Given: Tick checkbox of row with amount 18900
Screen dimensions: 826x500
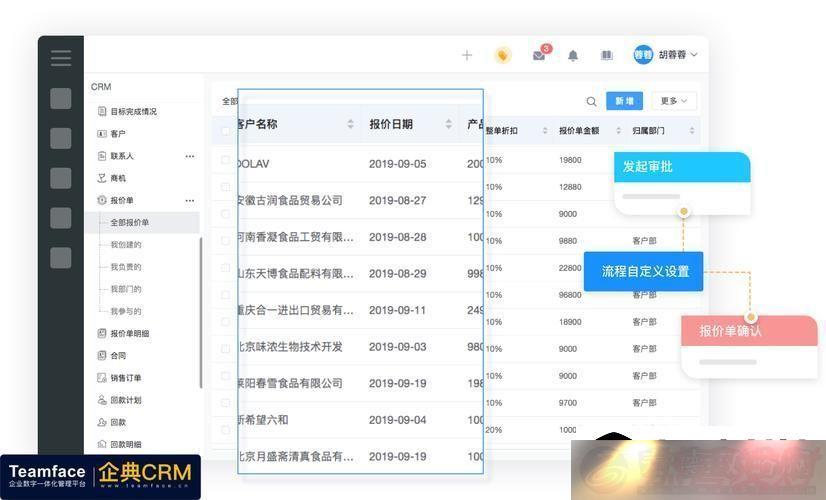Looking at the screenshot, I should pos(225,322).
